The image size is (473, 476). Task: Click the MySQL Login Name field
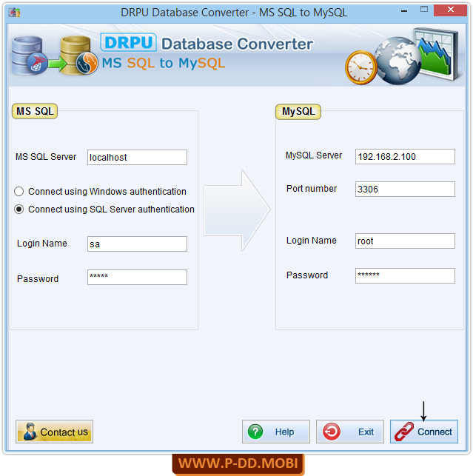405,241
